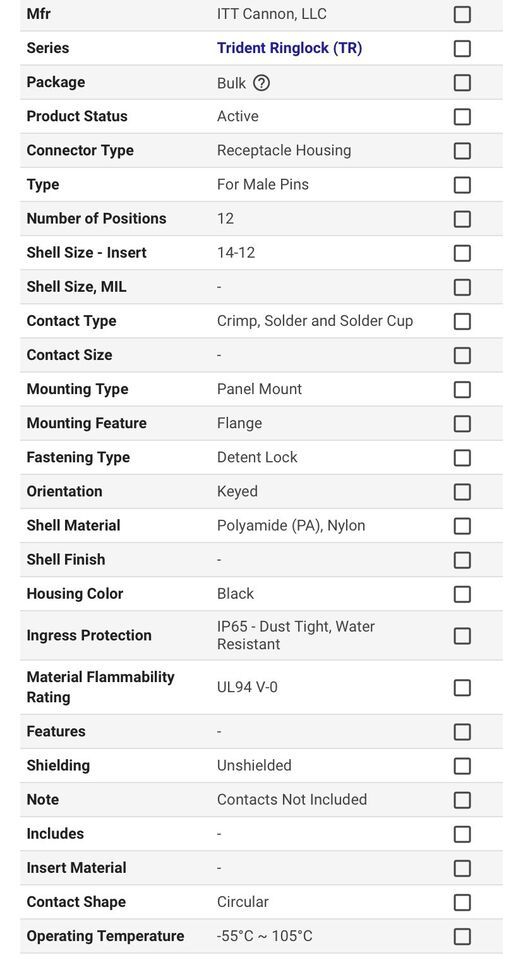Viewport: 523px width, 960px height.
Task: Check the Ingress Protection IP65 checkbox
Action: (462, 636)
